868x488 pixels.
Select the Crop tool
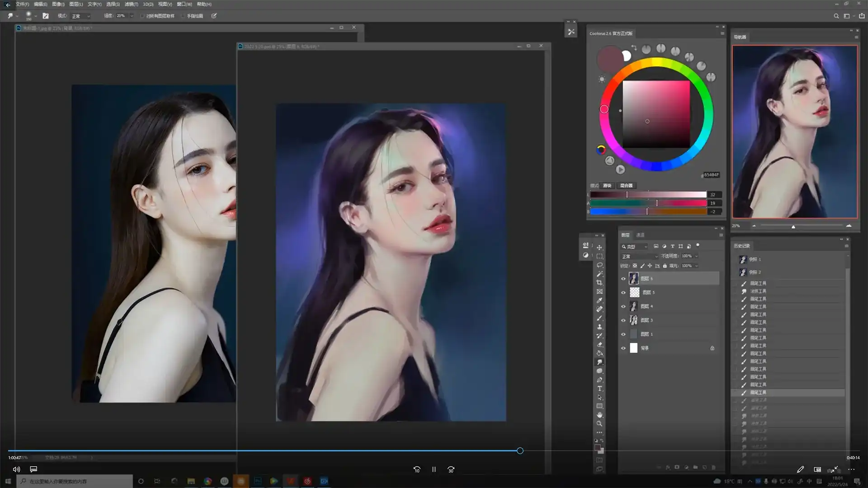(599, 283)
